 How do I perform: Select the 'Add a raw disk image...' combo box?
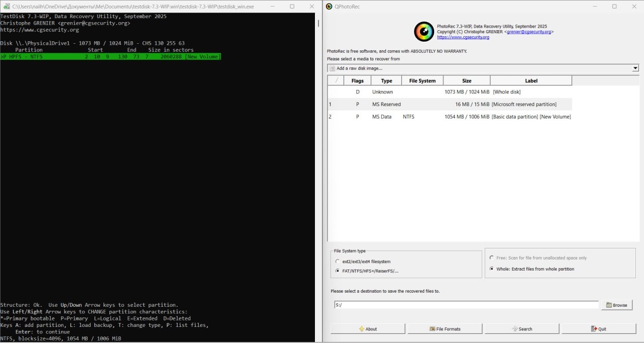[x=483, y=68]
